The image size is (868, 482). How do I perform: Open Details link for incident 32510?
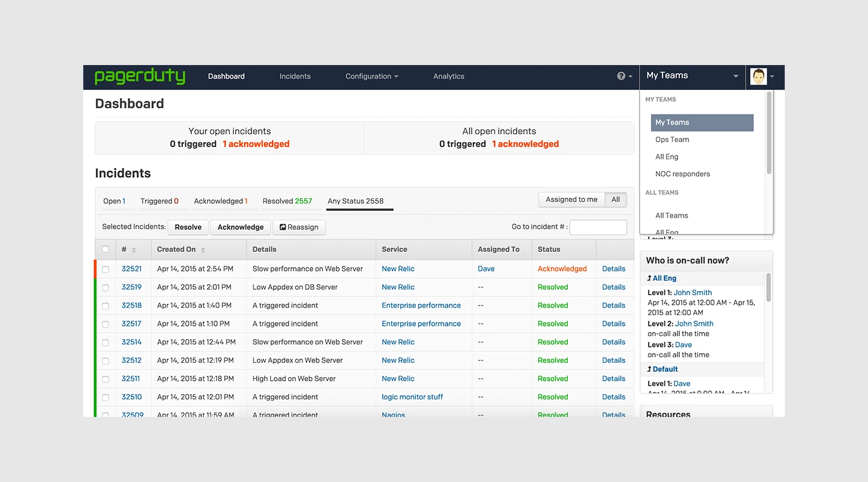point(614,397)
